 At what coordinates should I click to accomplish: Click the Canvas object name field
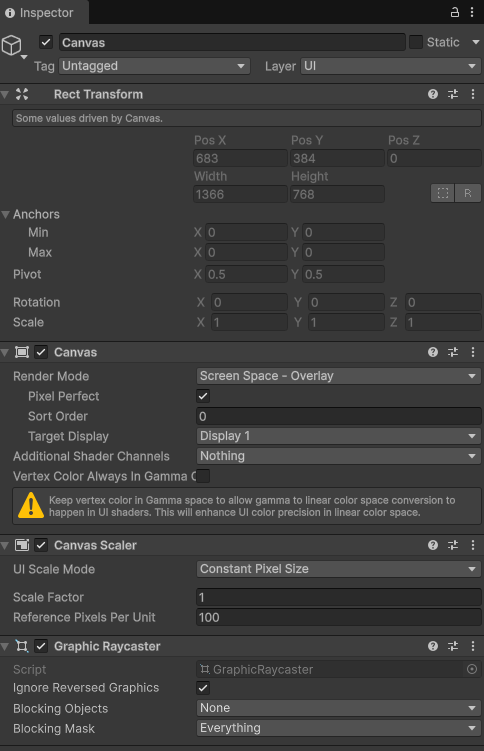tap(232, 42)
